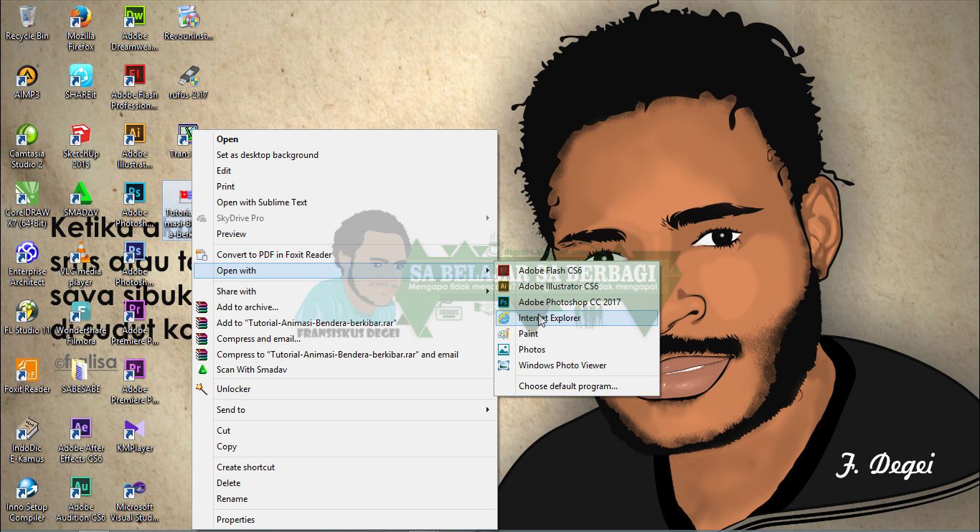Screen dimensions: 980x532
Task: Click Cut in the context menu
Action: click(x=344, y=431)
